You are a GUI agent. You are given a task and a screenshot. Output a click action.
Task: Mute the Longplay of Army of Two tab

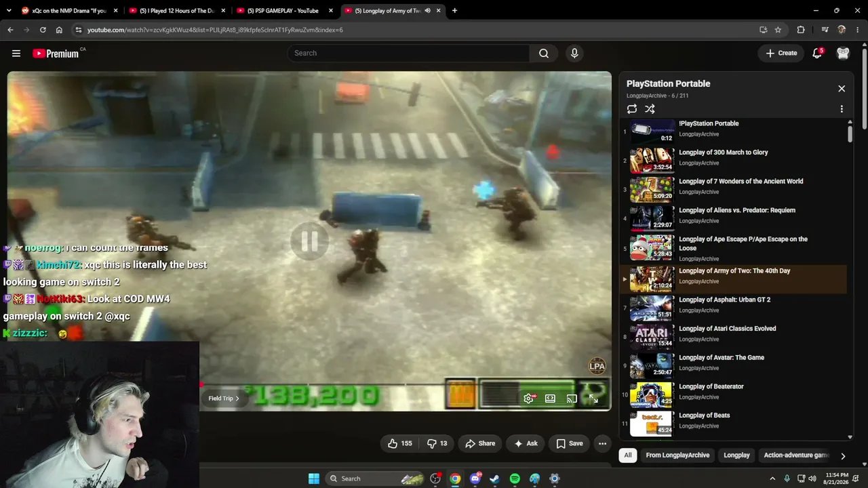pos(427,10)
